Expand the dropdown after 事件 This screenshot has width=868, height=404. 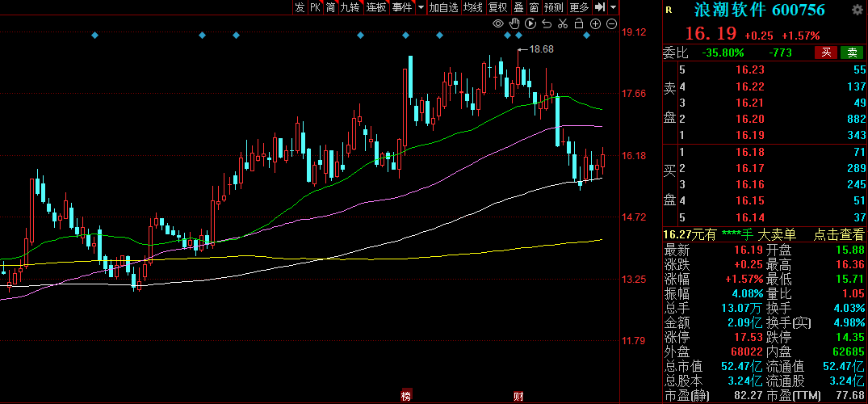click(x=421, y=7)
